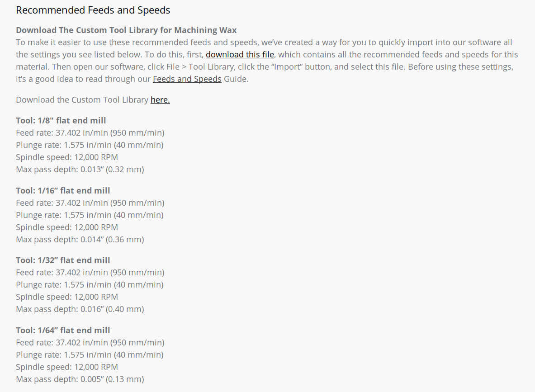Click the 1/32" tool feed rate line
The image size is (535, 392).
coord(90,273)
